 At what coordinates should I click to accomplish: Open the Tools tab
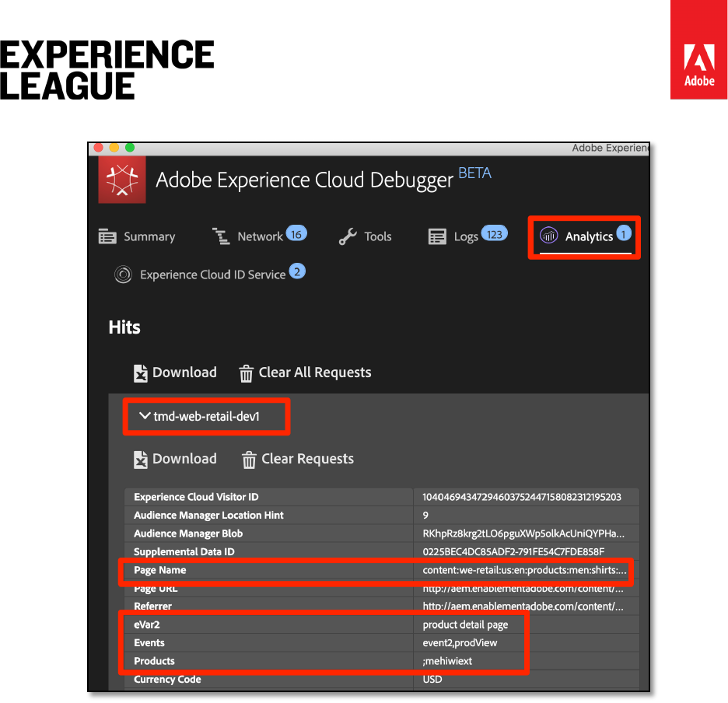coord(366,236)
